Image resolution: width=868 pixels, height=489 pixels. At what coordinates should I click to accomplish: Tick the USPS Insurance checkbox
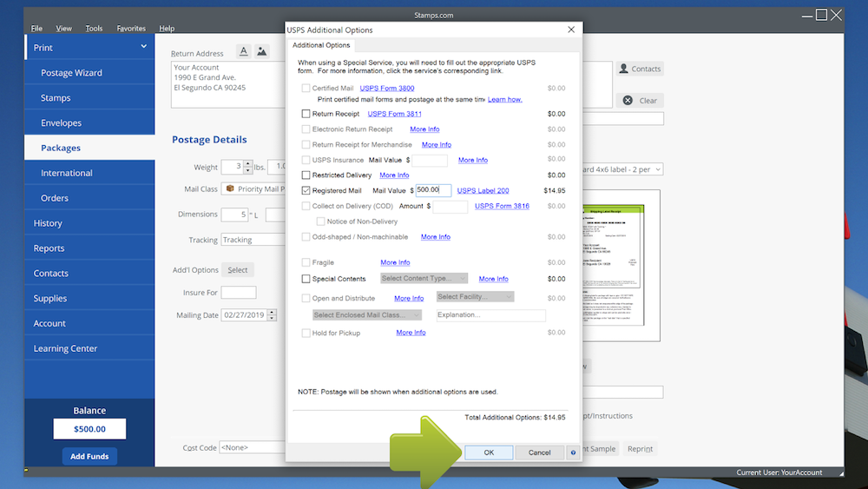pos(306,160)
